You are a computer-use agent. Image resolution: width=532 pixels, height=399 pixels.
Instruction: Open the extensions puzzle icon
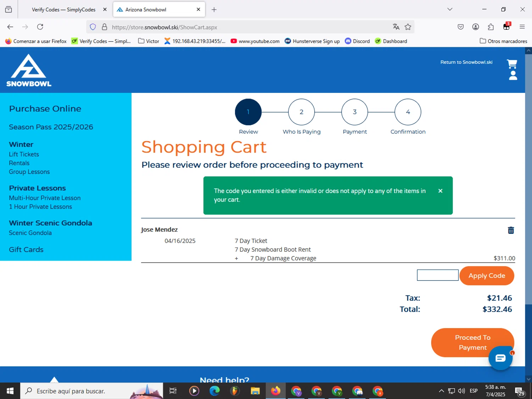click(491, 27)
